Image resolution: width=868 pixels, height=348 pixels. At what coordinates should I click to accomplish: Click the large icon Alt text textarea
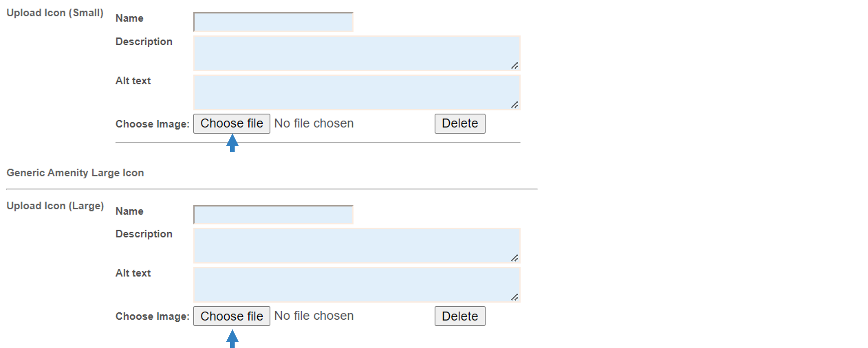357,285
